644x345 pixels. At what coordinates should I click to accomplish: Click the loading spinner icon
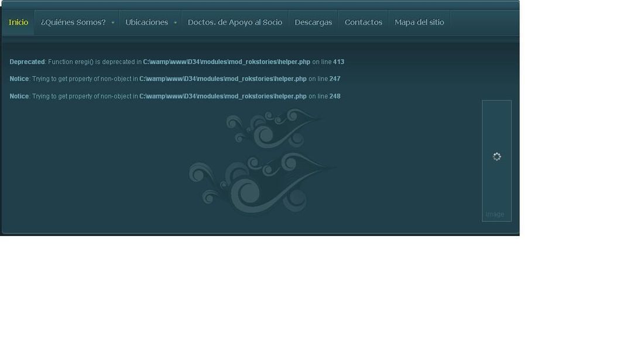(496, 156)
